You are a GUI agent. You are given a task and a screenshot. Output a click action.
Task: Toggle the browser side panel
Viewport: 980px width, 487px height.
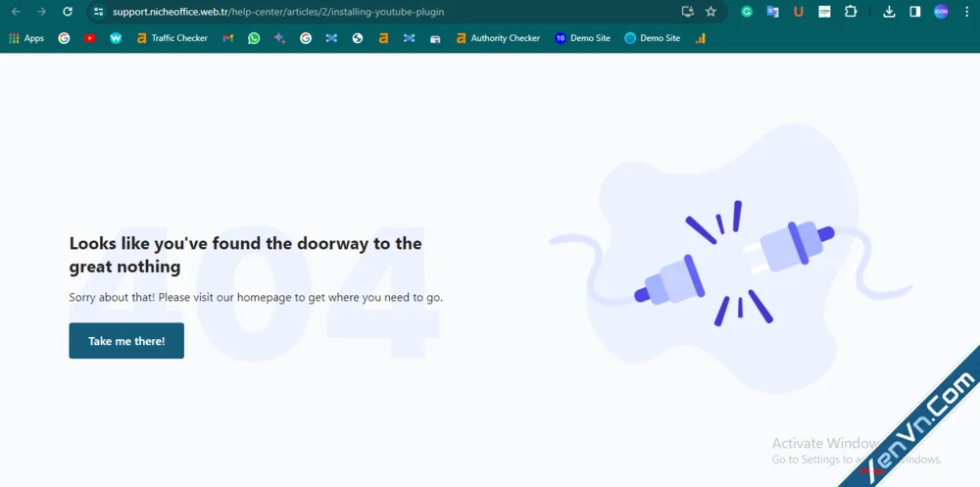(x=914, y=12)
